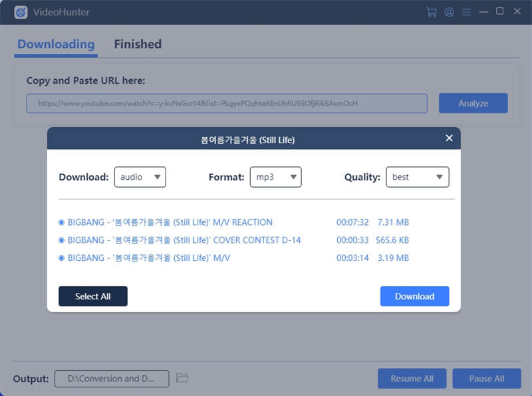Open the hamburger menu icon
This screenshot has height=396, width=532.
click(x=467, y=12)
